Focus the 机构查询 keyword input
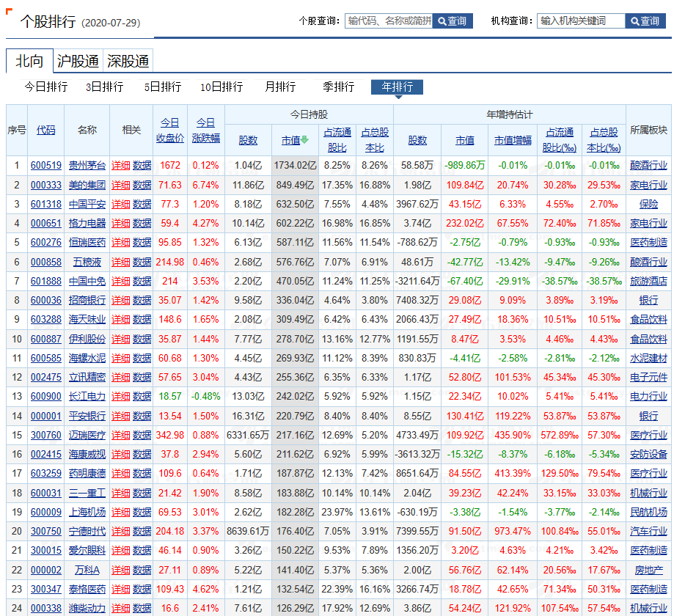The height and width of the screenshot is (616, 674). pyautogui.click(x=581, y=21)
